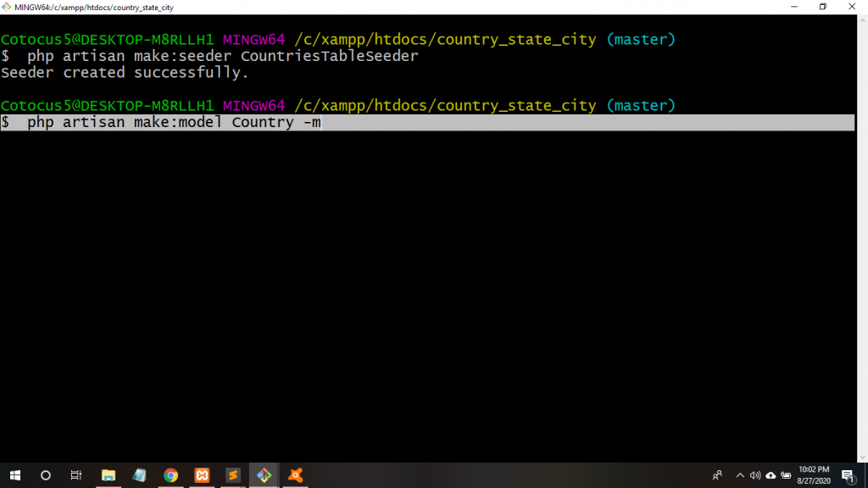Screen dimensions: 868x488
Task: Open the XAMPP control panel taskbar icon
Action: click(202, 475)
